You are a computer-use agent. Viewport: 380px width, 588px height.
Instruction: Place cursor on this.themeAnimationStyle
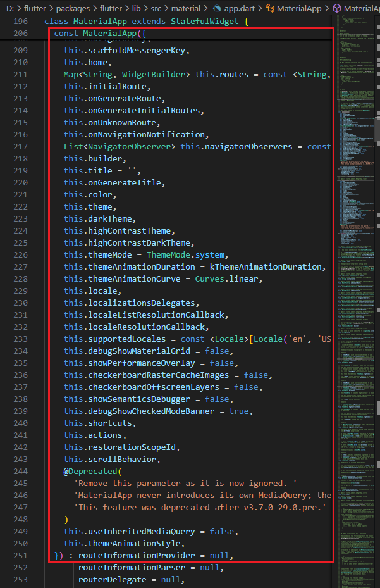[124, 543]
